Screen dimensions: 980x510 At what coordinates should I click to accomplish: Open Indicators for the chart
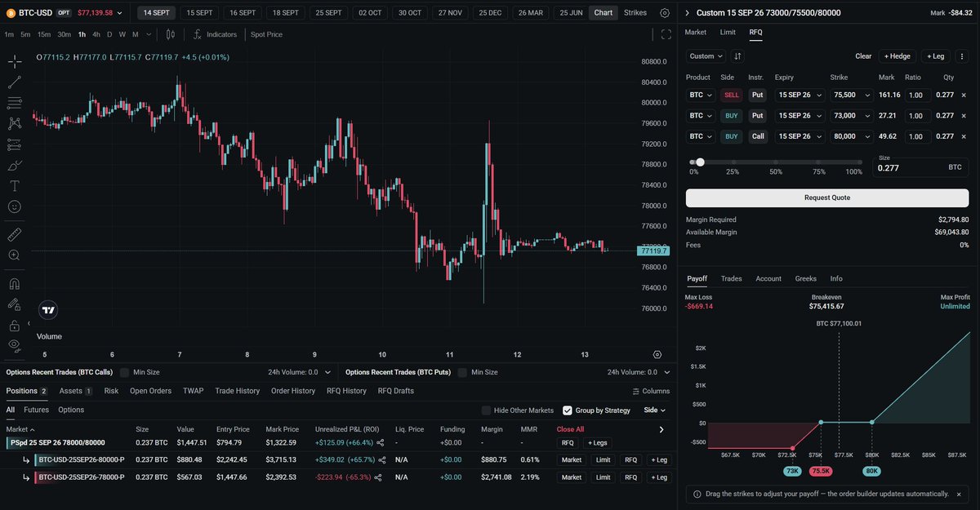(x=215, y=34)
